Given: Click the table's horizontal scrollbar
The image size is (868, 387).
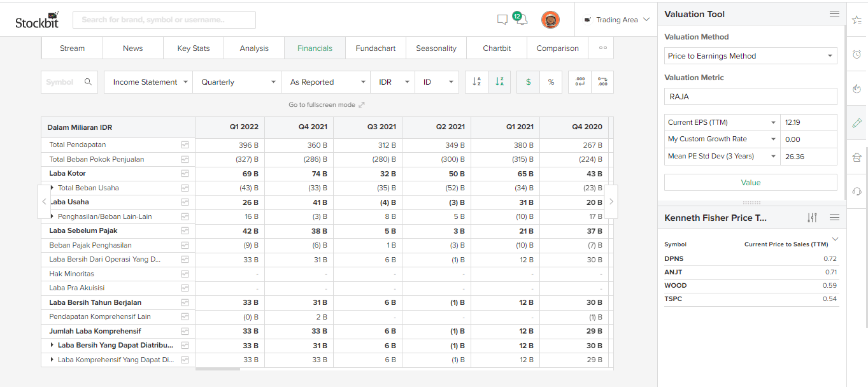Looking at the screenshot, I should pyautogui.click(x=218, y=369).
